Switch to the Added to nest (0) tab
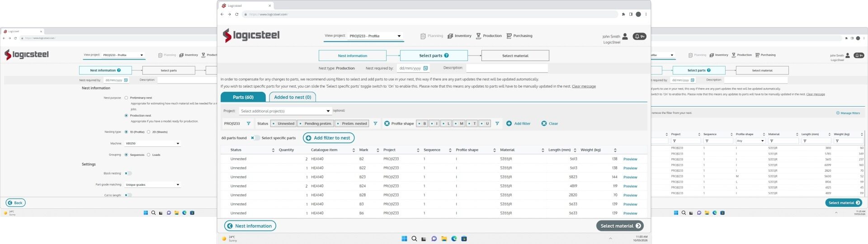The image size is (868, 244). (292, 97)
